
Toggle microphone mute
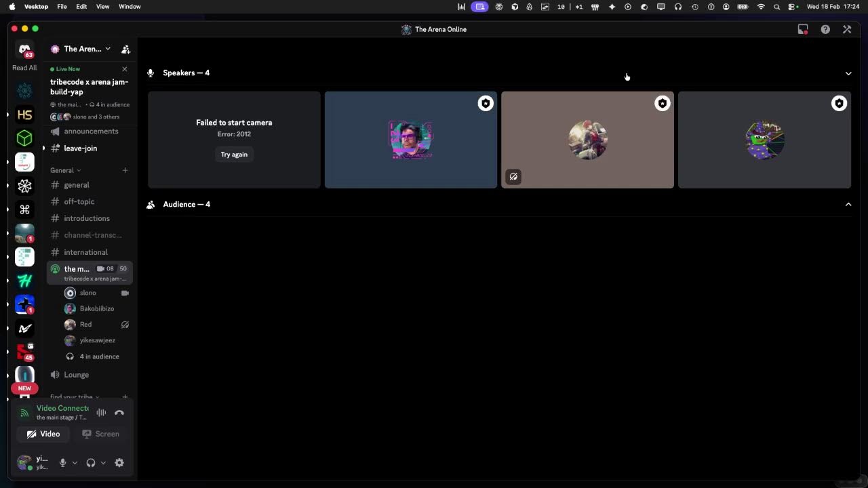click(62, 463)
